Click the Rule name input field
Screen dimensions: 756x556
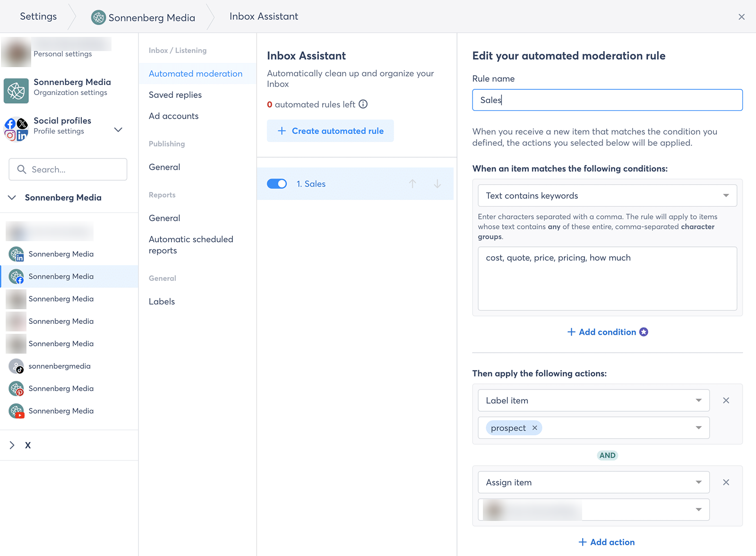(x=607, y=100)
